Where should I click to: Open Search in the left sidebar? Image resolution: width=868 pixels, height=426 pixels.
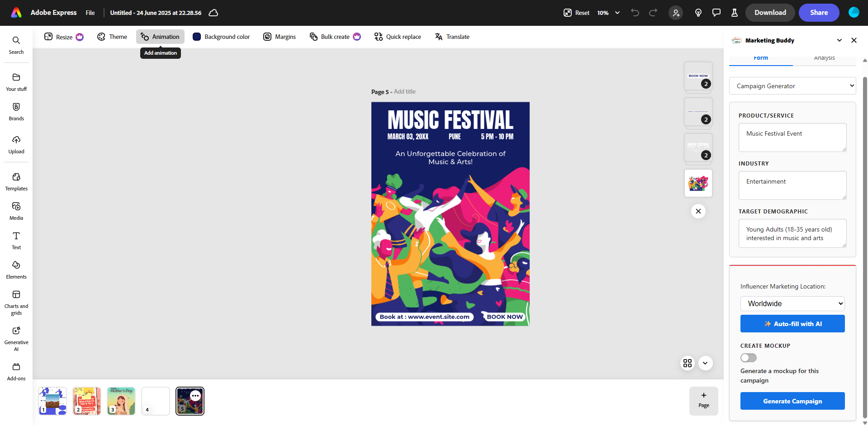point(16,45)
